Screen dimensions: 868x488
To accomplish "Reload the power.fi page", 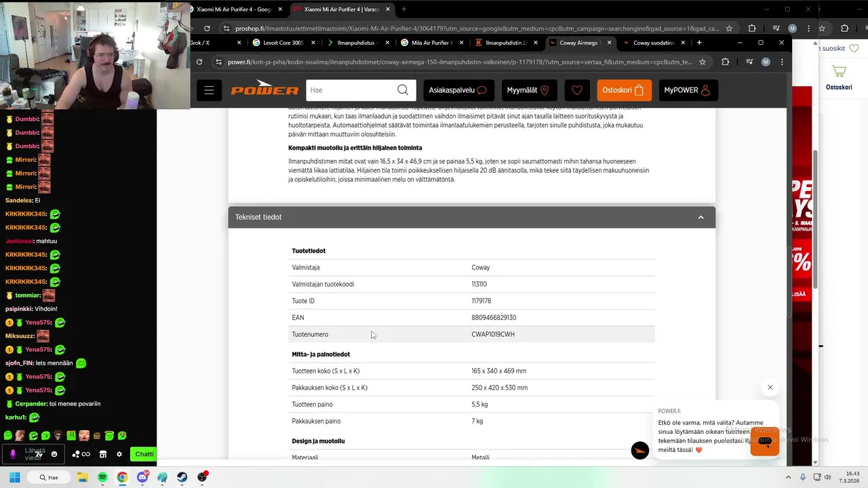I will click(199, 62).
